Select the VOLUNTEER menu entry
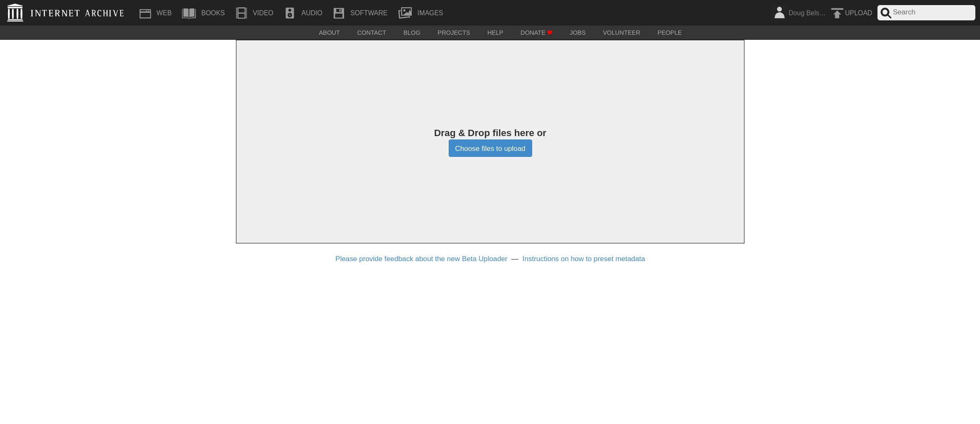Screen dimensions: 980x424 click(x=622, y=33)
